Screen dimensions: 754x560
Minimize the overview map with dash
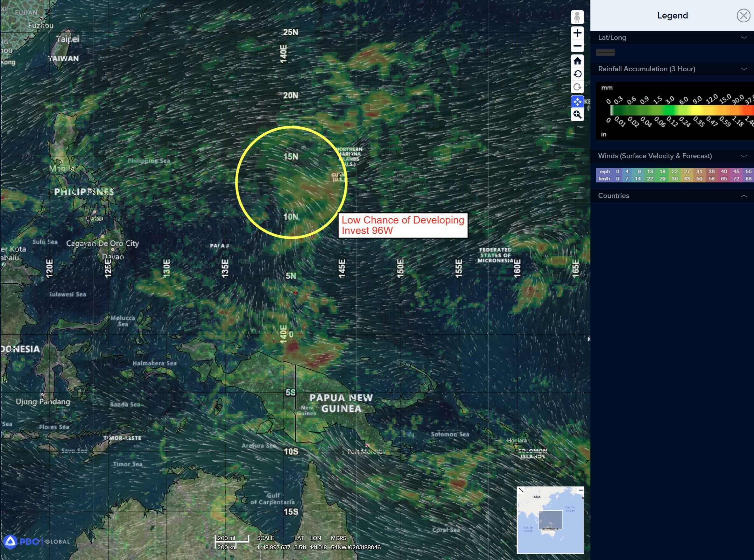pos(581,490)
